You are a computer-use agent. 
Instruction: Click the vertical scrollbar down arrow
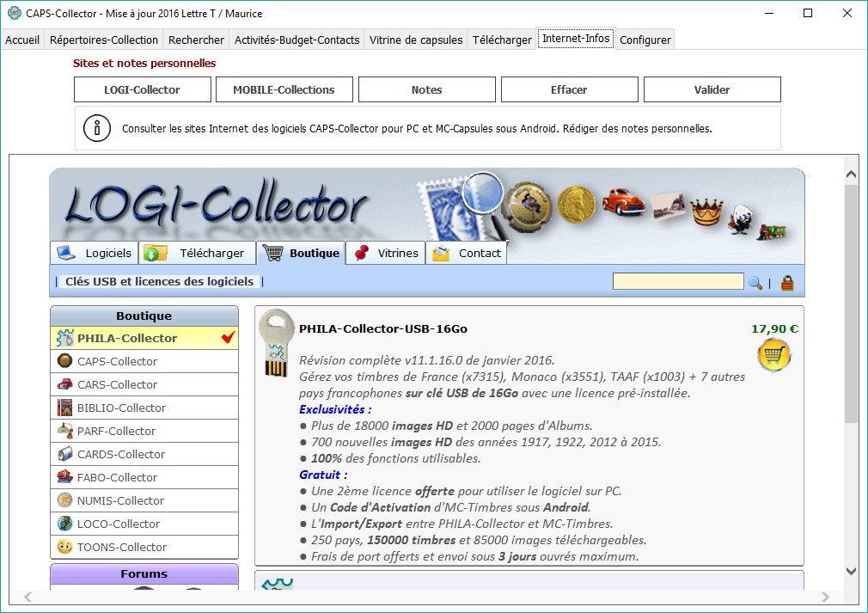(852, 571)
